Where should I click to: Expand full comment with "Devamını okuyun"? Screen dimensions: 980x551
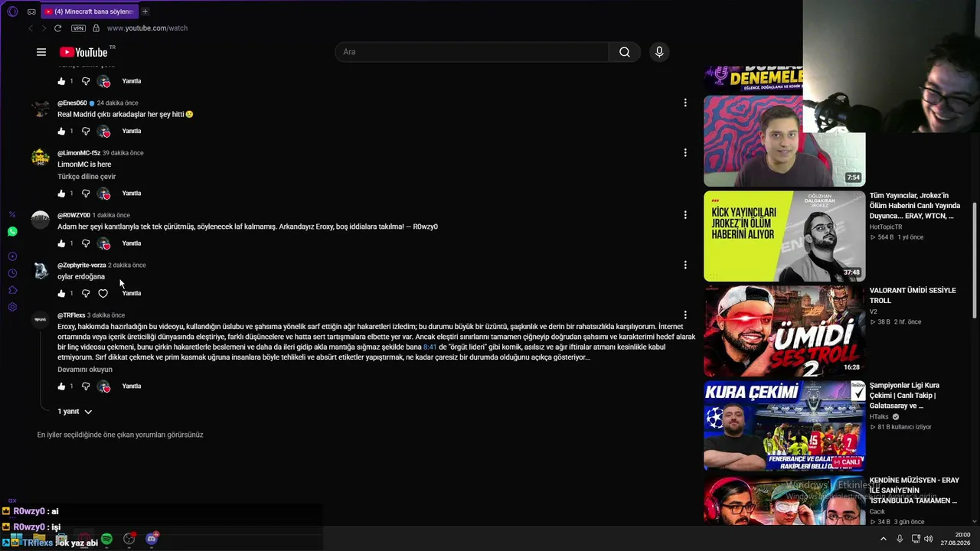click(x=85, y=370)
